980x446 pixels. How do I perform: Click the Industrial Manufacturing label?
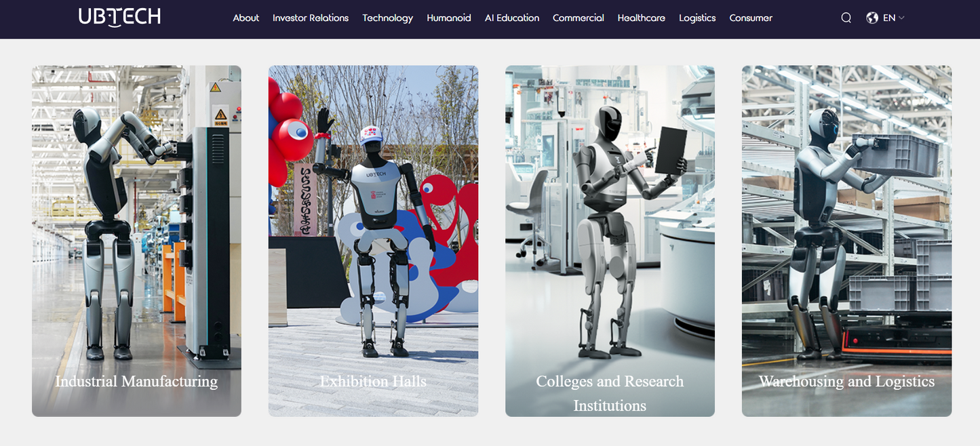(136, 382)
